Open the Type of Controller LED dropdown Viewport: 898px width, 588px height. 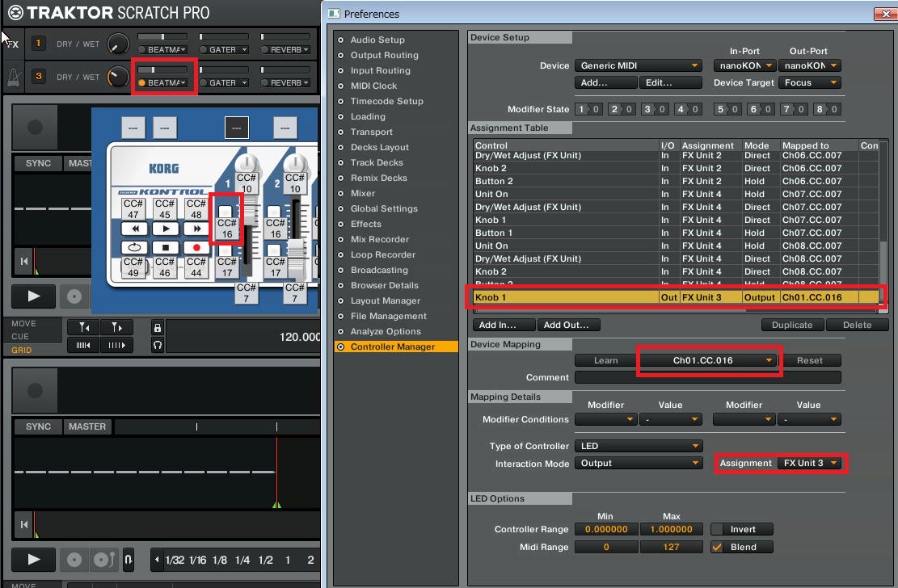point(638,446)
